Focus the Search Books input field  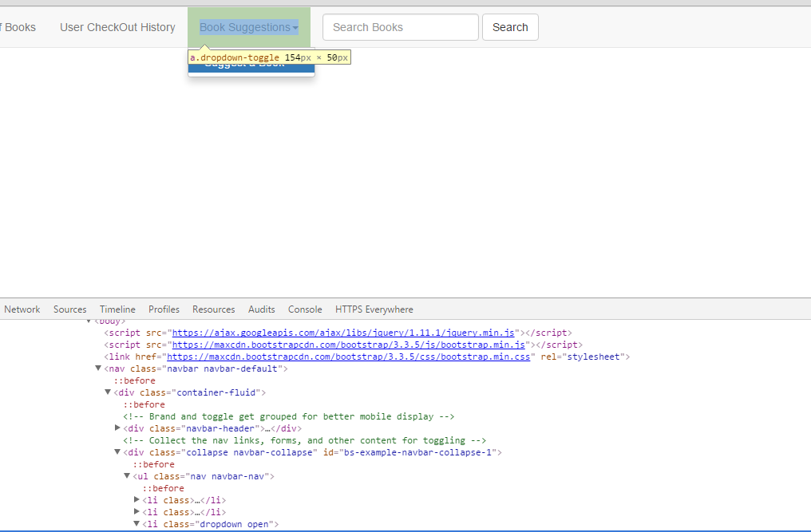point(401,27)
